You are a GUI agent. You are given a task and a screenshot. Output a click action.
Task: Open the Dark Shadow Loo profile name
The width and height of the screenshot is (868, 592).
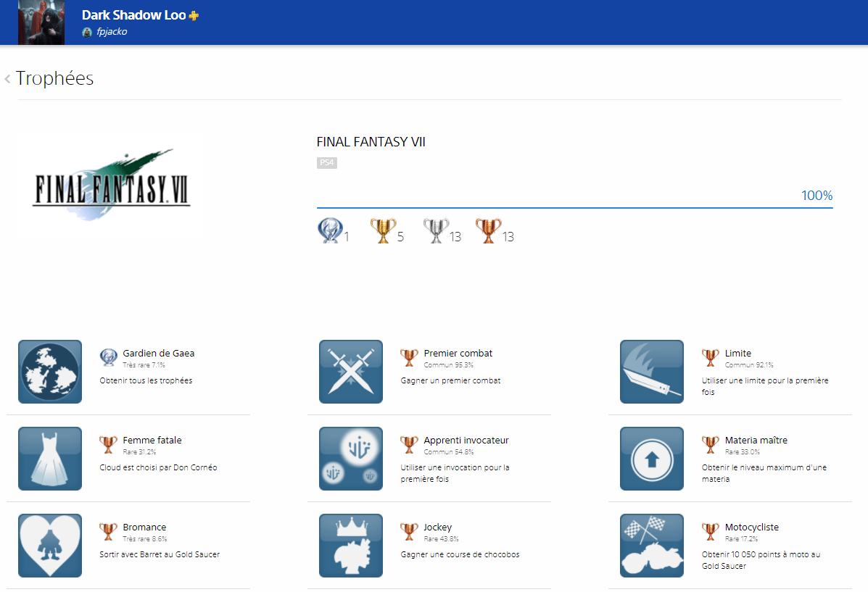tap(134, 15)
